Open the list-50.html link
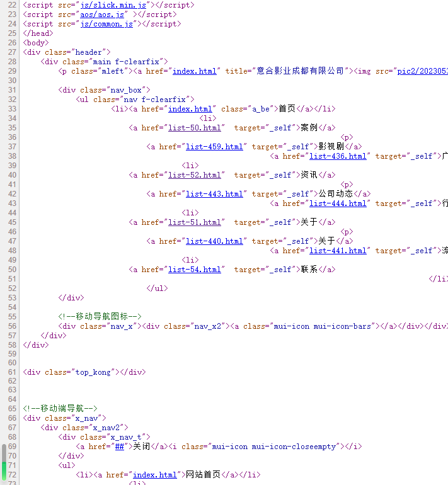This screenshot has height=485, width=448. click(x=194, y=128)
